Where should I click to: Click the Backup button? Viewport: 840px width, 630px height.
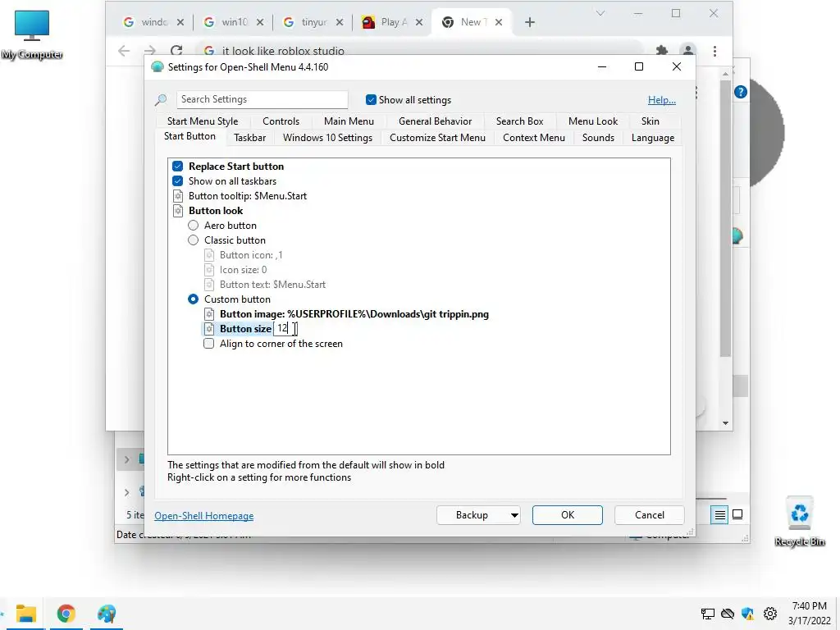click(472, 515)
